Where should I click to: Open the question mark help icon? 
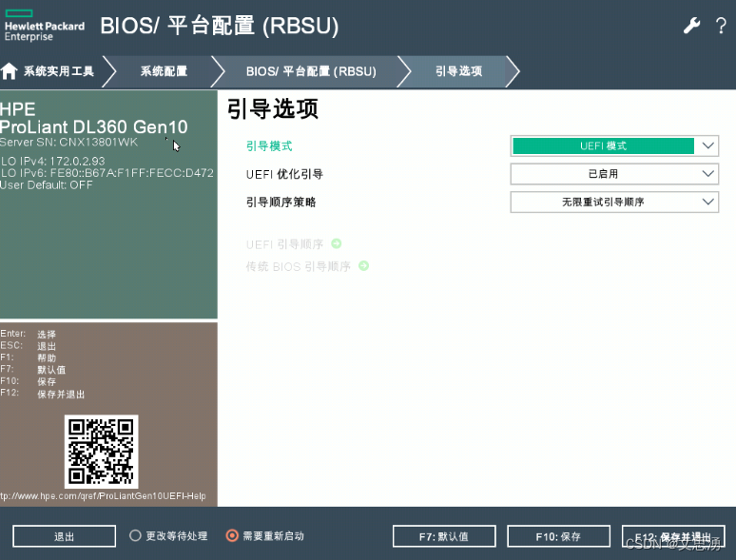(721, 26)
